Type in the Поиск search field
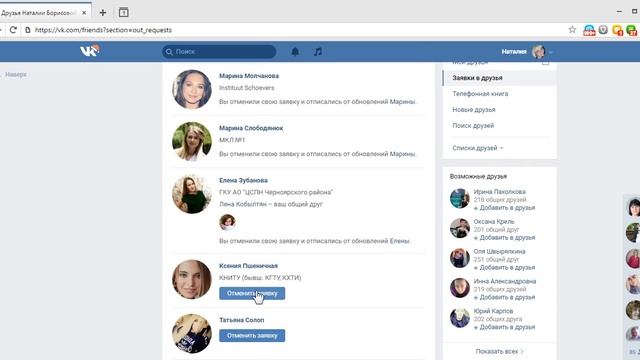 pos(219,52)
